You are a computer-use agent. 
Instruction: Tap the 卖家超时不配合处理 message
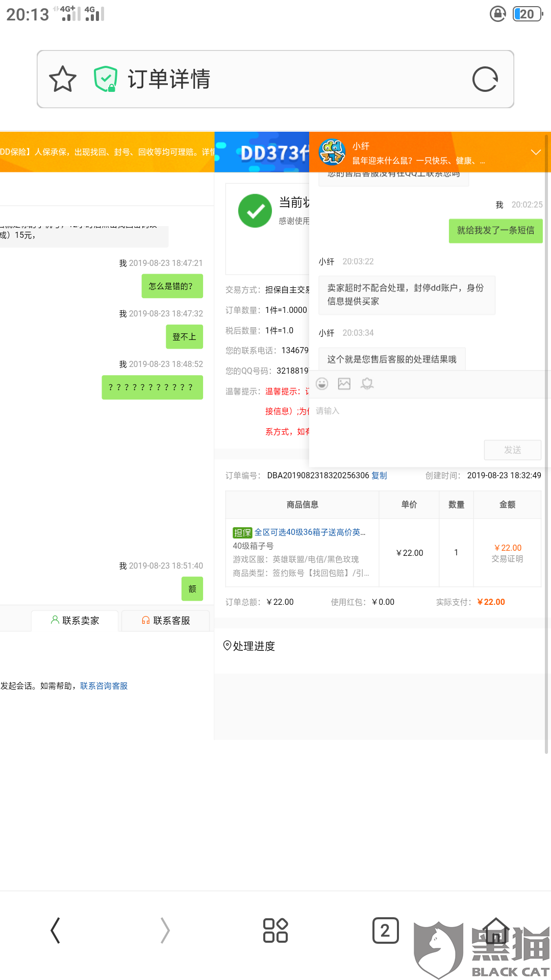pos(407,295)
